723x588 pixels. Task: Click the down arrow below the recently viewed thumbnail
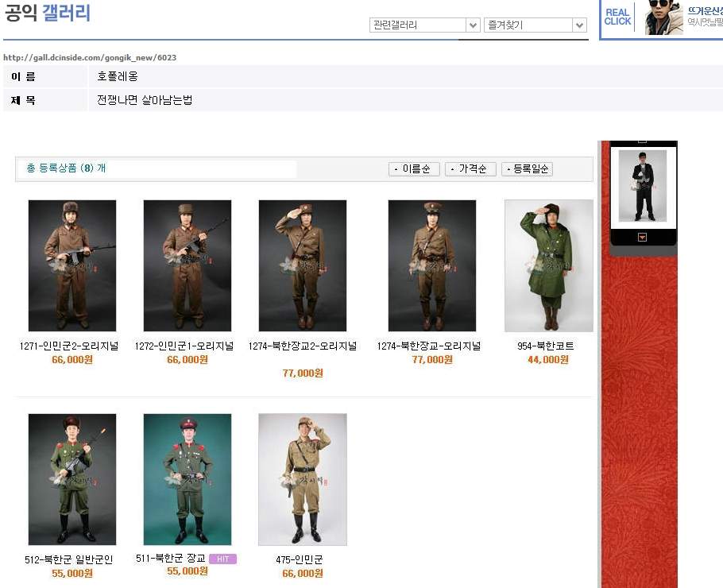point(642,237)
